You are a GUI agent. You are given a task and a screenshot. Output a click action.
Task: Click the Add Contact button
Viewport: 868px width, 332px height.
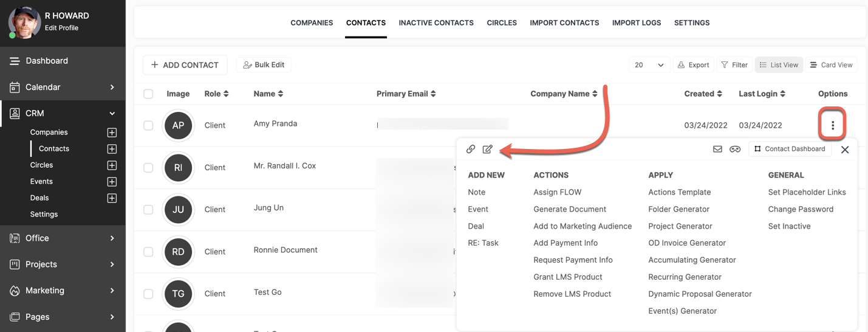185,65
